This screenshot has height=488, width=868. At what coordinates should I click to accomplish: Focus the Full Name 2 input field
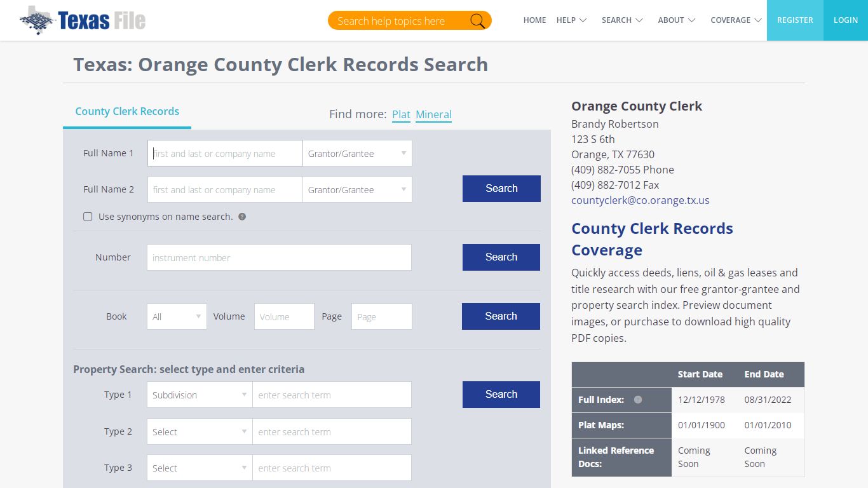pyautogui.click(x=225, y=189)
